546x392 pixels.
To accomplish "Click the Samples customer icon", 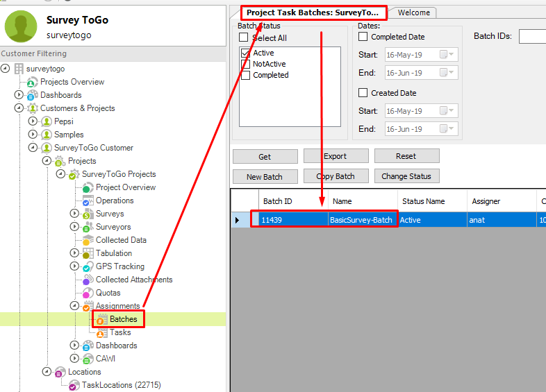I will pyautogui.click(x=47, y=135).
